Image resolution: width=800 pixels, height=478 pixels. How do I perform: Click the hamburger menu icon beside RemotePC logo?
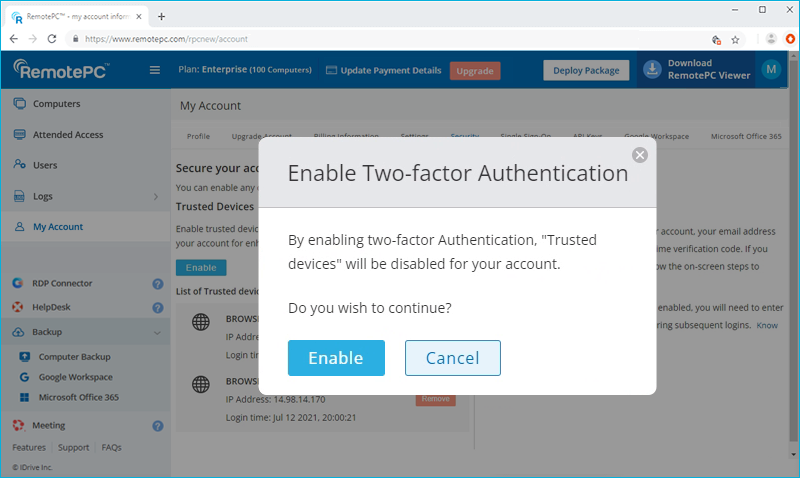[154, 70]
